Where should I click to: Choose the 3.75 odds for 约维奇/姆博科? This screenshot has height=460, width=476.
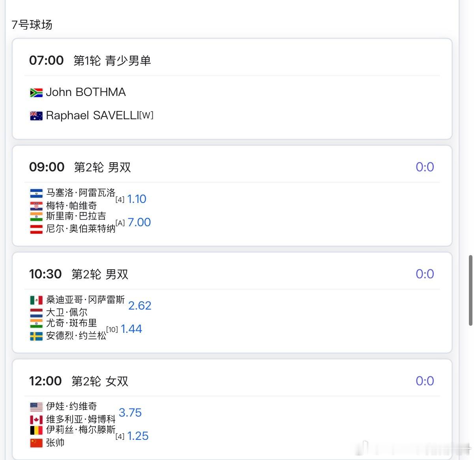[x=130, y=413]
